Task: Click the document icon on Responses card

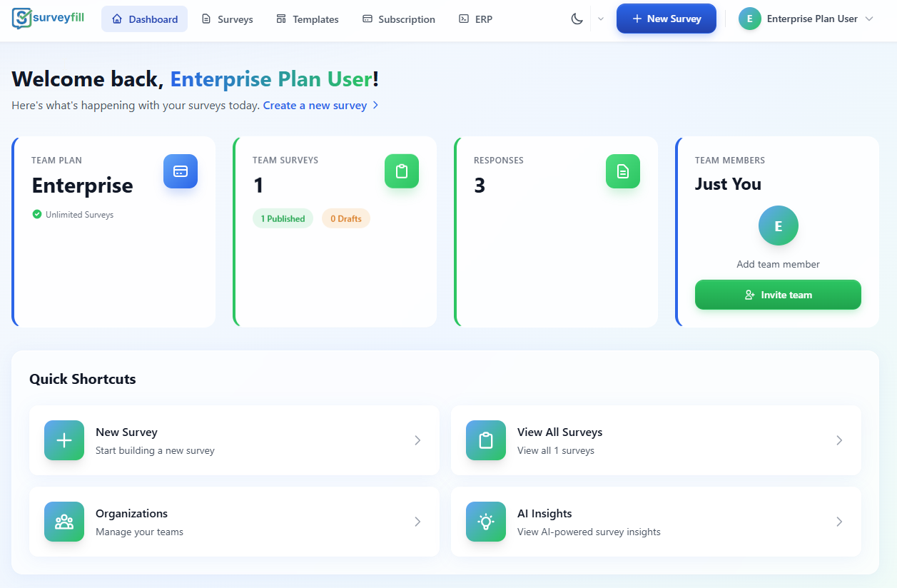Action: [622, 171]
